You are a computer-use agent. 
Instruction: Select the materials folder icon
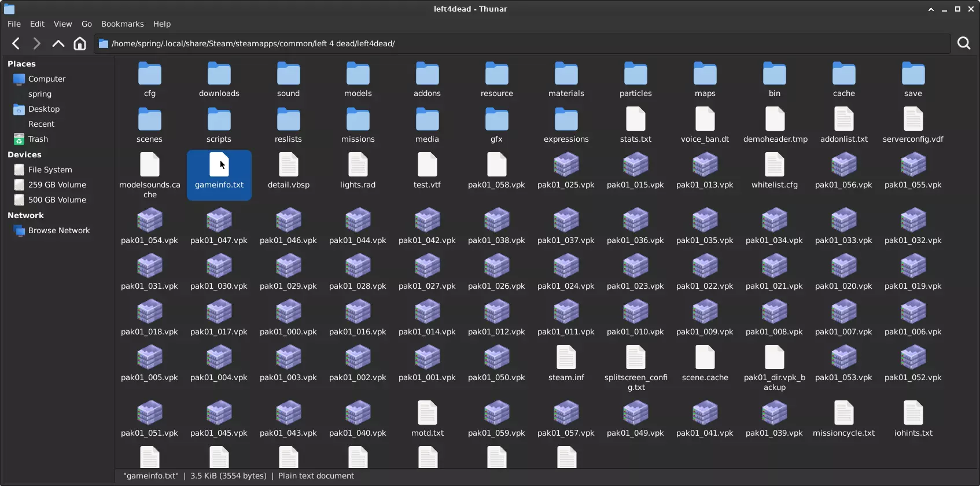pos(566,73)
